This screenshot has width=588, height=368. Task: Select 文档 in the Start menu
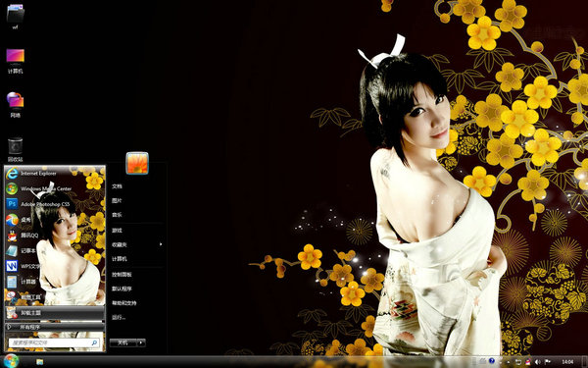pyautogui.click(x=117, y=185)
